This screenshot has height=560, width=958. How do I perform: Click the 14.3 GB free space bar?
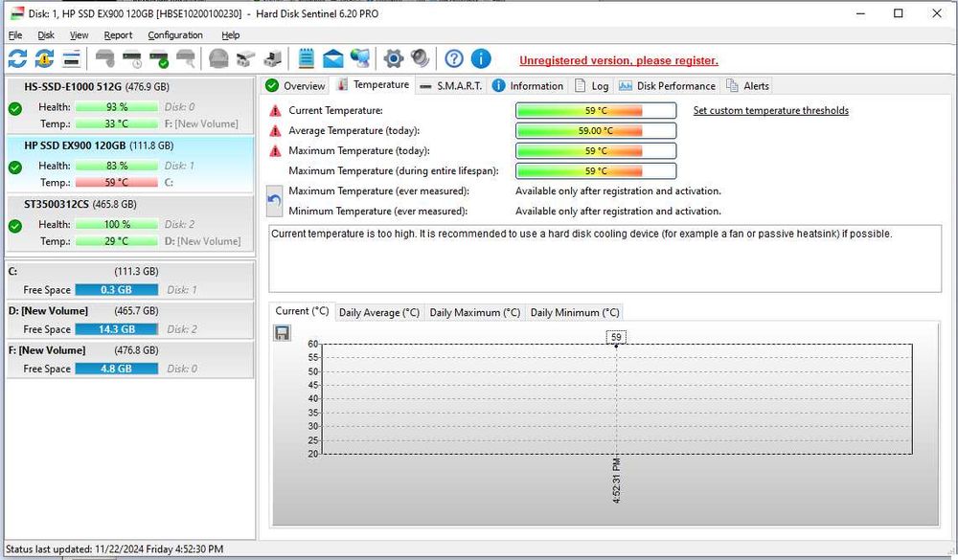tap(117, 329)
